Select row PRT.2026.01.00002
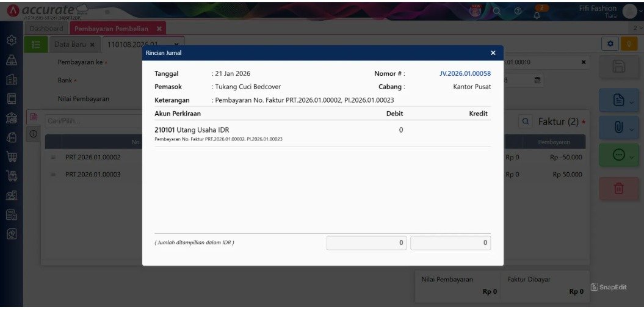644x309 pixels. 93,157
